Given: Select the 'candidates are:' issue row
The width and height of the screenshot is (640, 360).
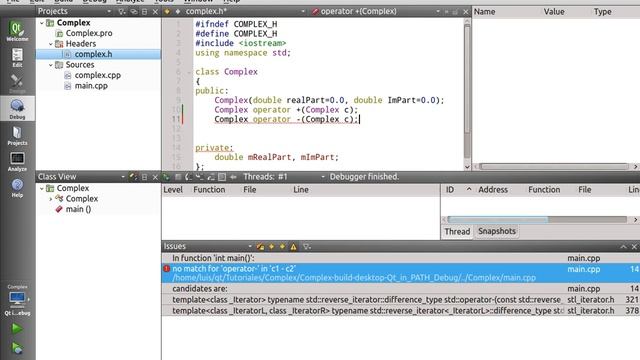Looking at the screenshot, I should [x=401, y=289].
